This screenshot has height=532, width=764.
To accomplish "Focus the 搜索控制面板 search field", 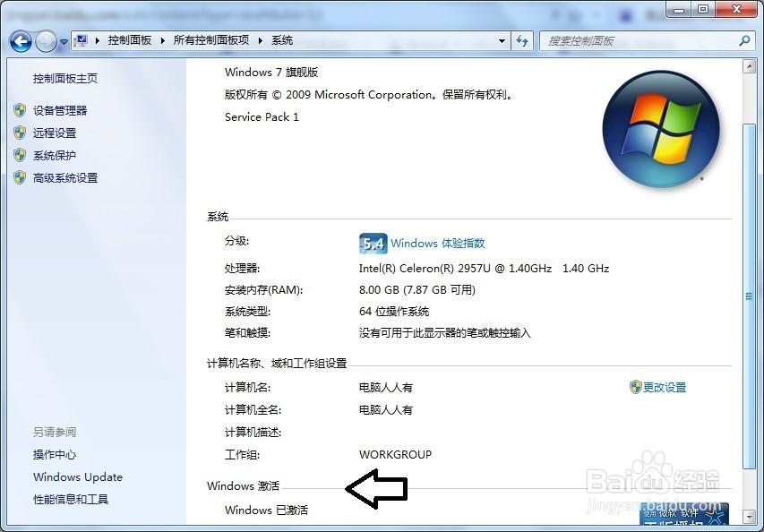I will (x=646, y=41).
